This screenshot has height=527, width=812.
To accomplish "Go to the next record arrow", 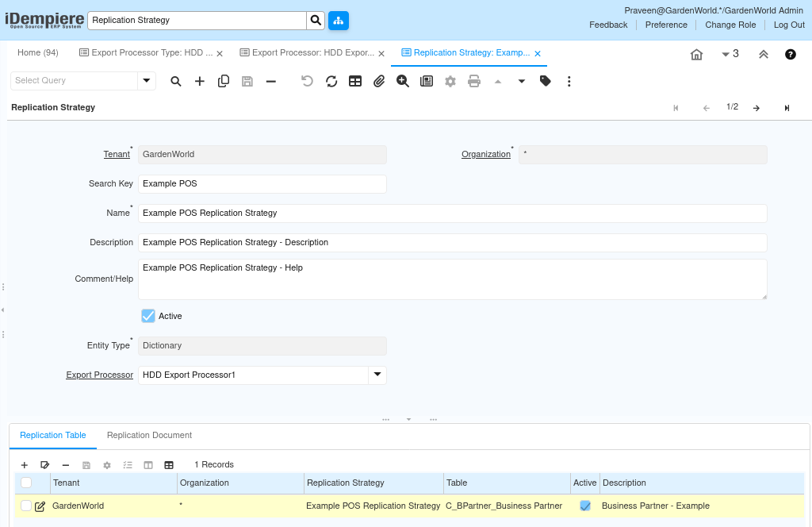I will [x=756, y=108].
